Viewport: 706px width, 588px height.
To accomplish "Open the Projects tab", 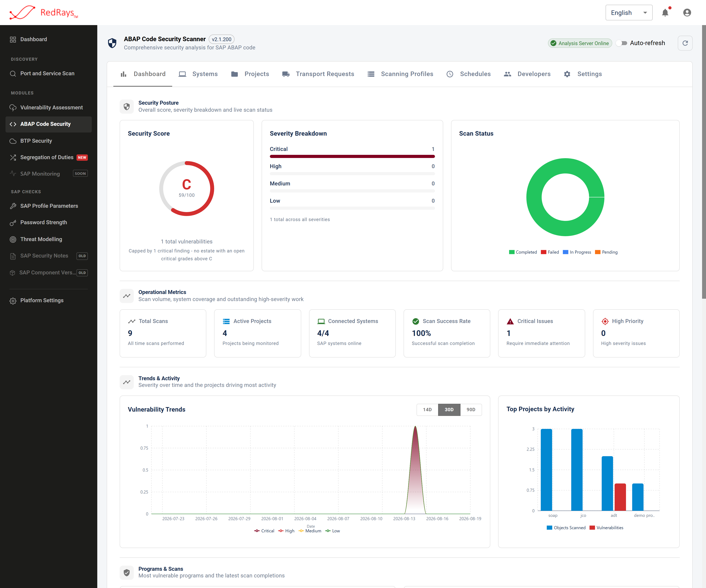I will (250, 74).
